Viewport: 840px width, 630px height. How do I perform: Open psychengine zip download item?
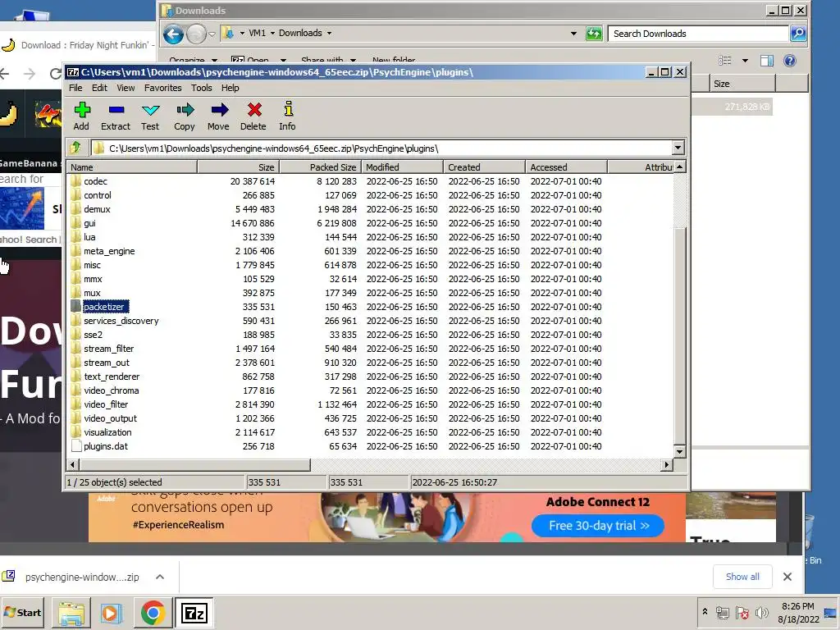(82, 577)
